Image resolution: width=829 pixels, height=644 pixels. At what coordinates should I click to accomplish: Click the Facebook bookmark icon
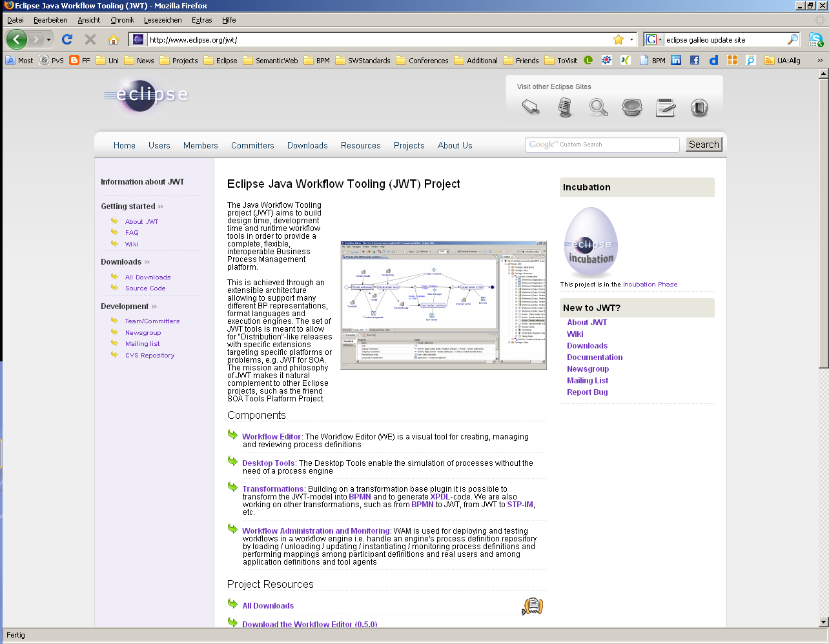(x=695, y=60)
